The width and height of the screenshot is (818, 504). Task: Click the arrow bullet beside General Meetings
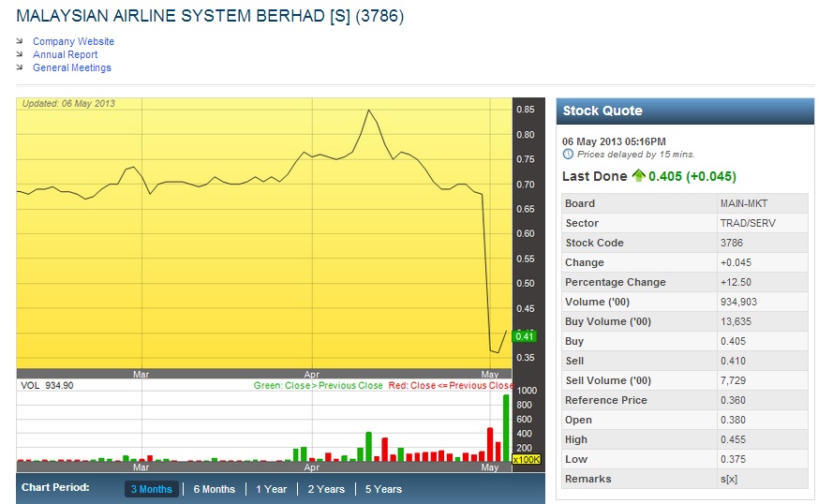tap(21, 67)
